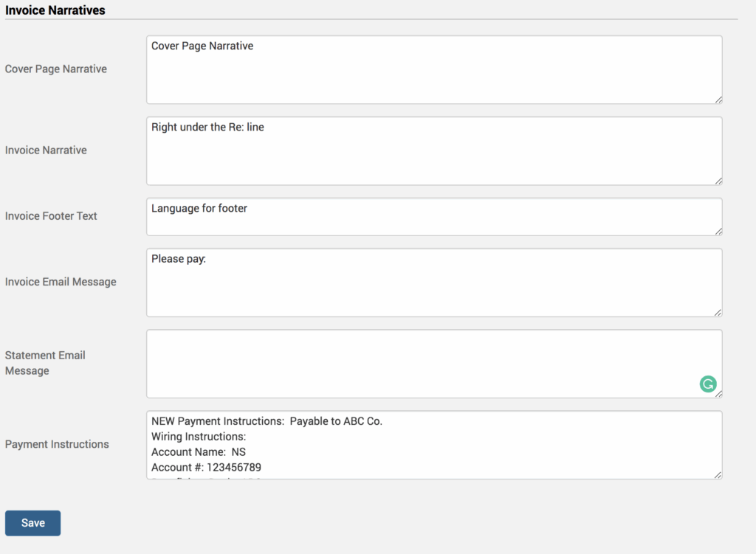Click the Invoice Narratives section heading
The image size is (756, 554).
55,10
